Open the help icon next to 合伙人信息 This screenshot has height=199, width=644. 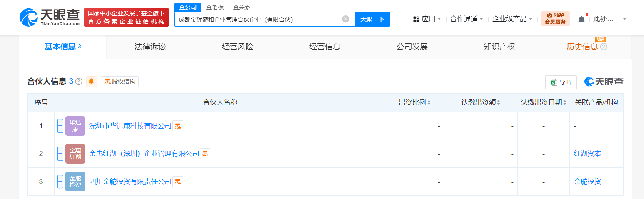coord(79,82)
